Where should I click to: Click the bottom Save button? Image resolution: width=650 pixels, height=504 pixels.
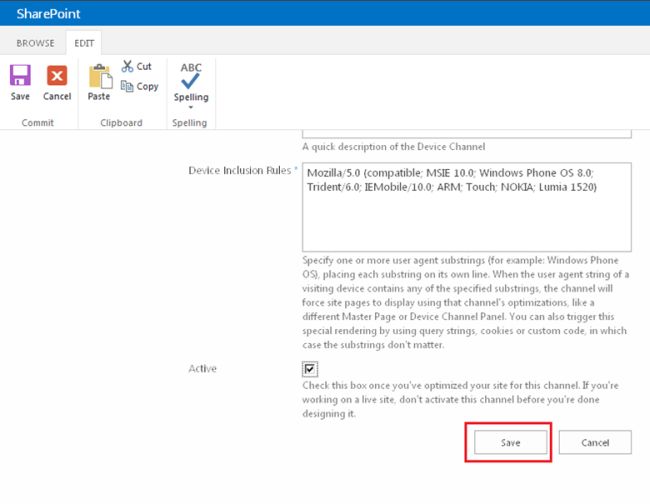click(x=510, y=442)
